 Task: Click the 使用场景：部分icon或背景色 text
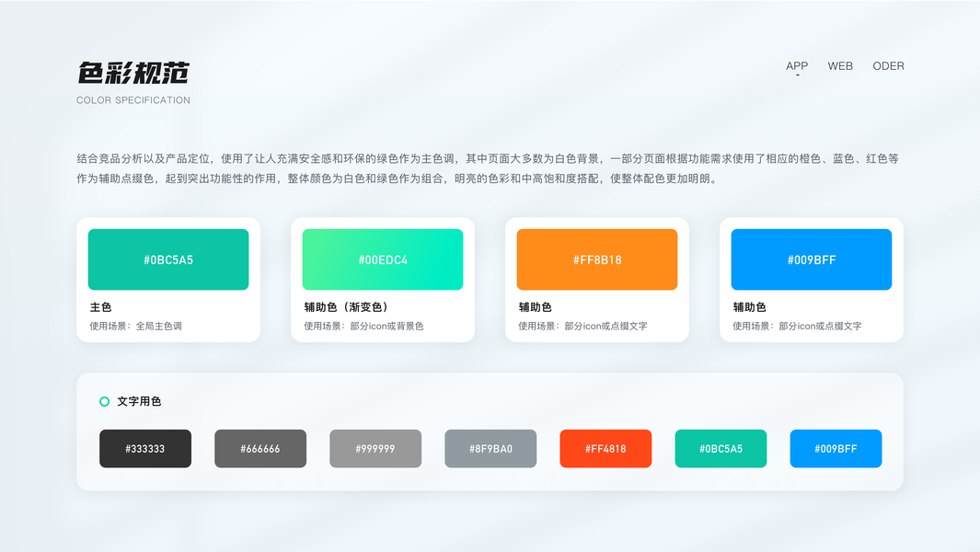click(363, 326)
